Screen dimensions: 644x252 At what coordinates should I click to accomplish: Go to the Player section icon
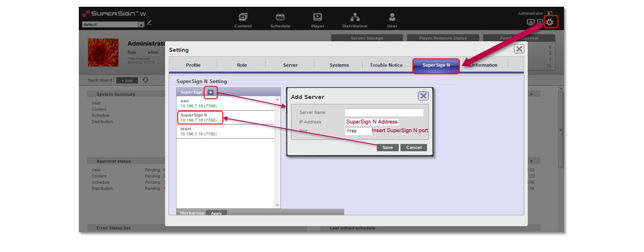[318, 18]
